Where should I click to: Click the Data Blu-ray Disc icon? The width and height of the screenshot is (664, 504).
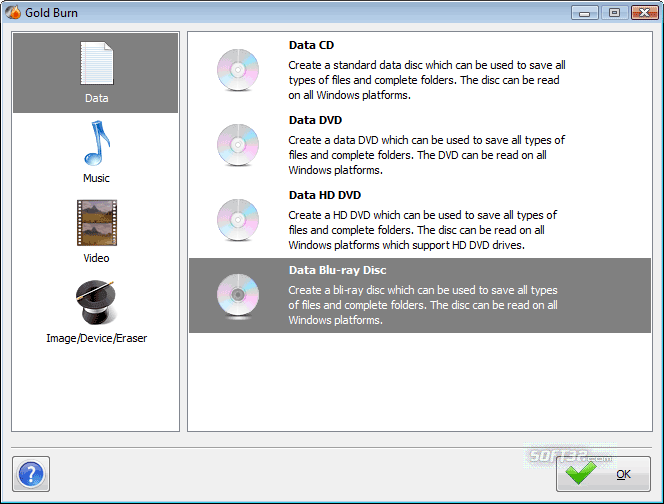(238, 295)
